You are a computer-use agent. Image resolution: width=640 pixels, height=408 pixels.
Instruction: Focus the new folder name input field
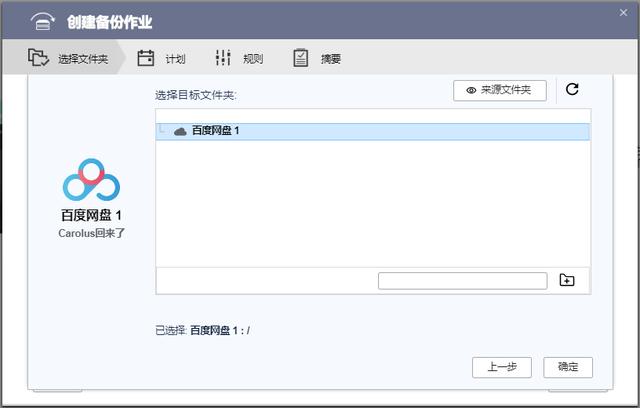(x=462, y=281)
